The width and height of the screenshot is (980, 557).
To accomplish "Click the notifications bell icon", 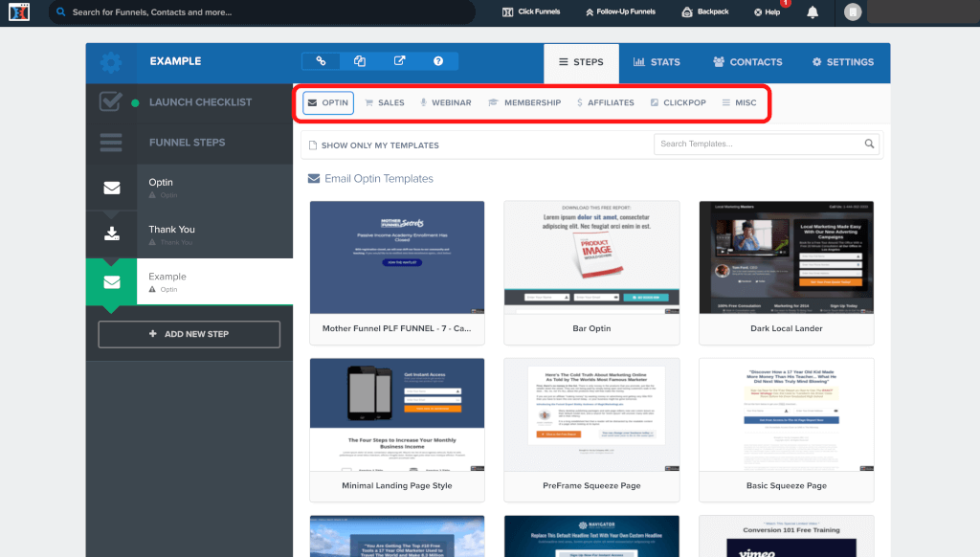I will coord(813,12).
